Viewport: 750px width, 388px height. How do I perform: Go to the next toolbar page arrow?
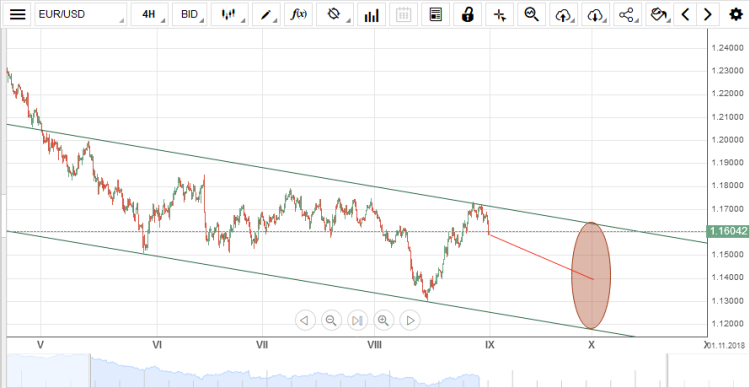[707, 14]
